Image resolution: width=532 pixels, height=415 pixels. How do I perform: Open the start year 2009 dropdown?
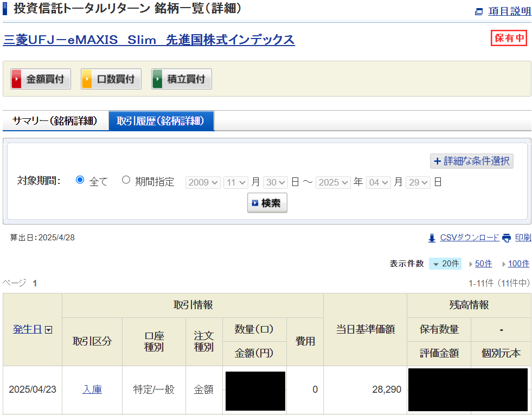click(x=203, y=183)
